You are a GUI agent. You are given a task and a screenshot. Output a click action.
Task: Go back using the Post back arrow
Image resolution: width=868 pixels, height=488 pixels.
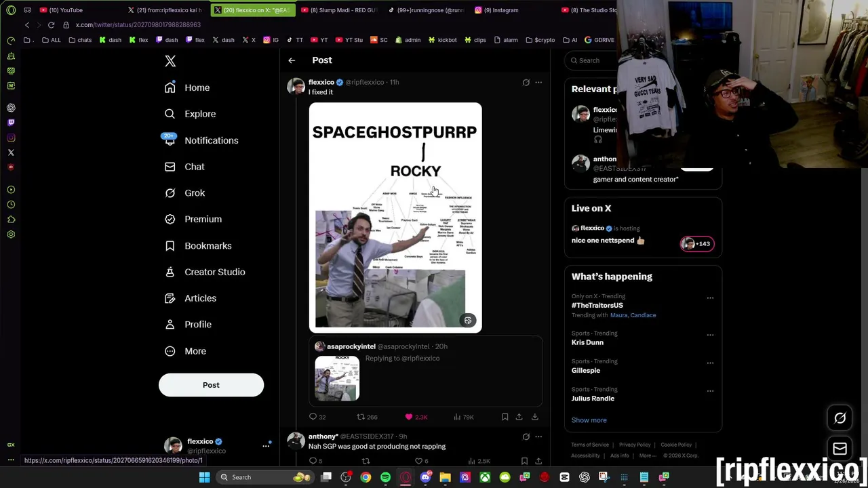(292, 60)
